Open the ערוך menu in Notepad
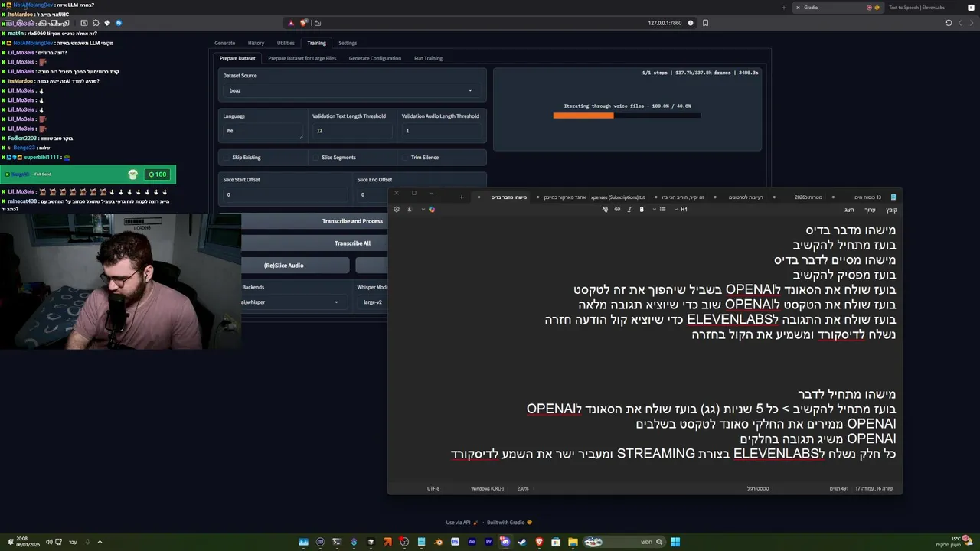Viewport: 980px width, 551px height. pos(870,210)
